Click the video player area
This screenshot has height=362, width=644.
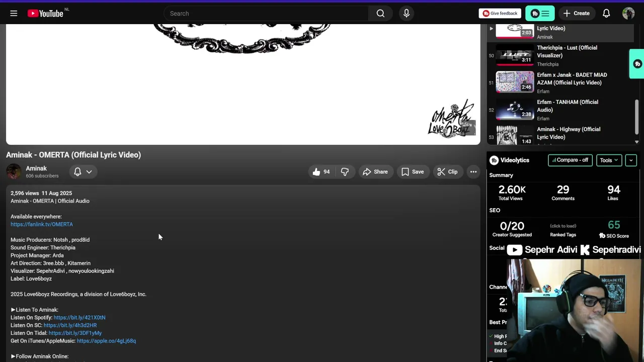click(x=243, y=84)
